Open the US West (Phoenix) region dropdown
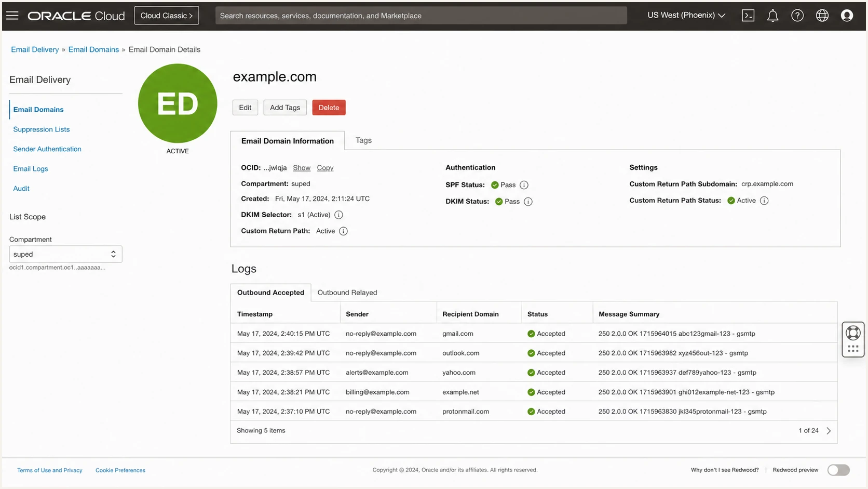The image size is (868, 489). pos(686,16)
